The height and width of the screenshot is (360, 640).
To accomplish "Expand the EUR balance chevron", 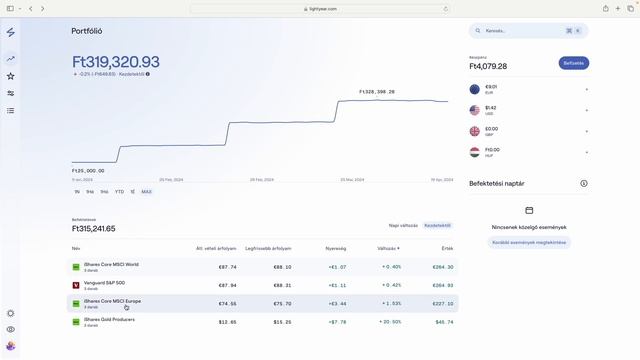I will [587, 89].
